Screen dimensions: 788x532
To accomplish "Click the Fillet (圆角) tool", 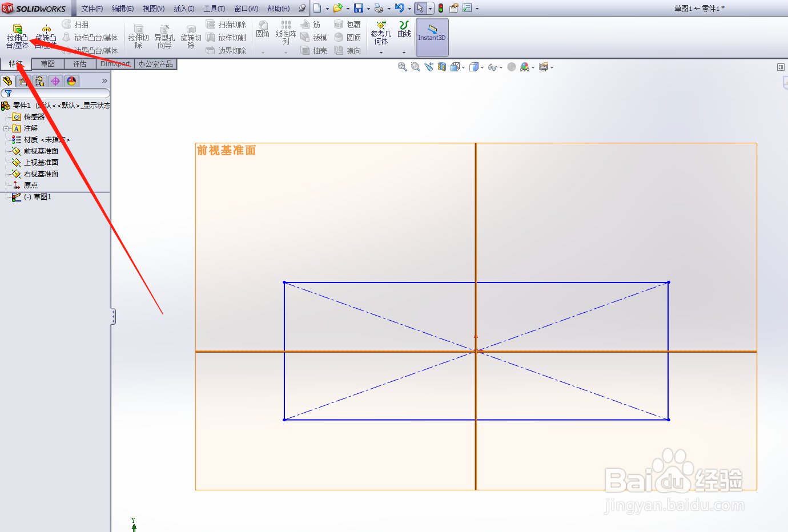I will coord(263,30).
